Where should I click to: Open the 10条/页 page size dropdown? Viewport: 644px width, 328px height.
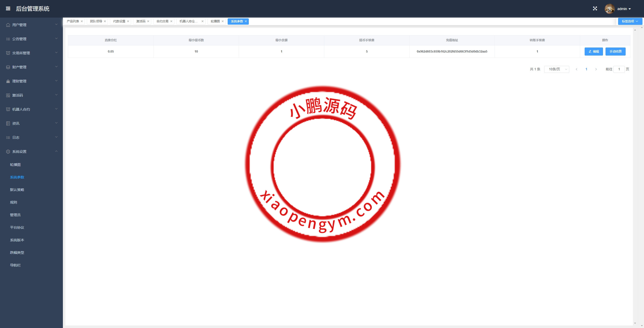point(556,69)
